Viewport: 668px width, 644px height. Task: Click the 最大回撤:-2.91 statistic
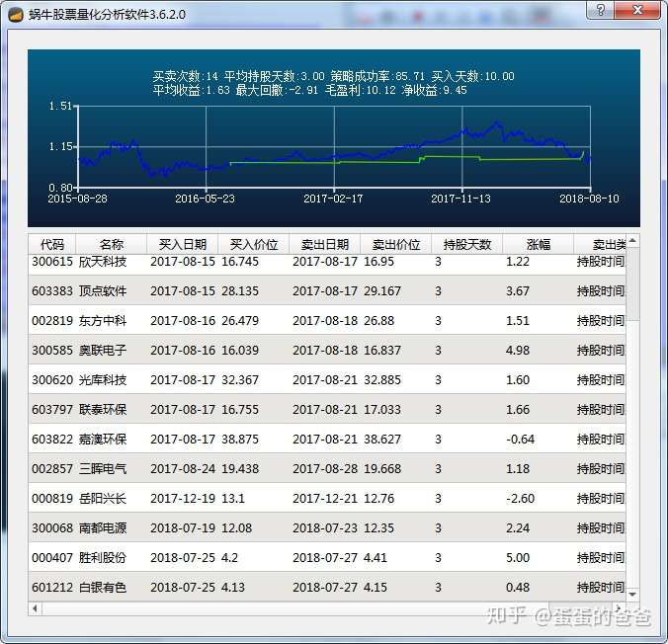pyautogui.click(x=277, y=90)
